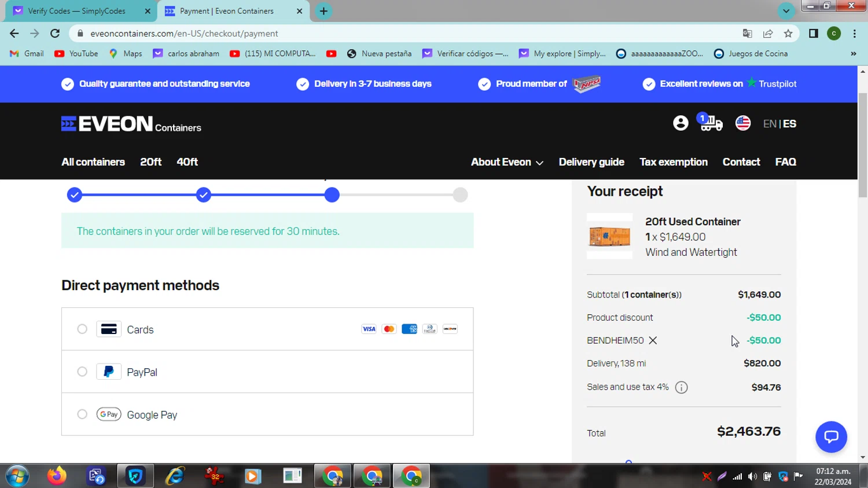
Task: Open the Chrome profile avatar
Action: click(x=834, y=34)
